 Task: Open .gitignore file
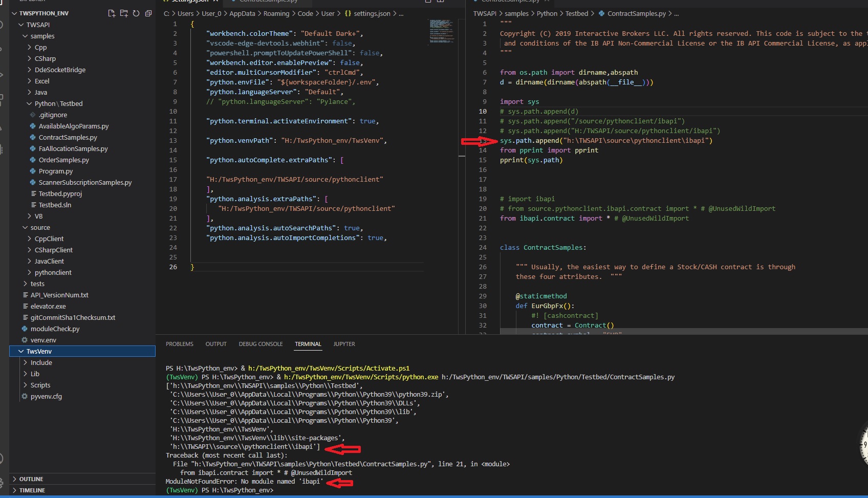click(x=53, y=115)
